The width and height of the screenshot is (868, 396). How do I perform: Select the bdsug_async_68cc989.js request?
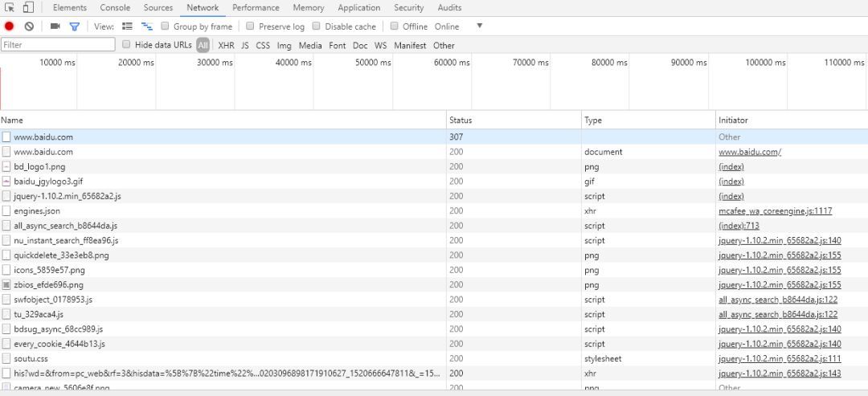434,329
